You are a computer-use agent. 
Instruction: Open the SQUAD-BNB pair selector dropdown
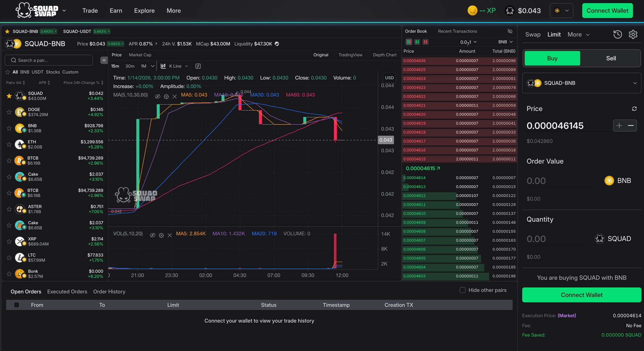coord(581,83)
